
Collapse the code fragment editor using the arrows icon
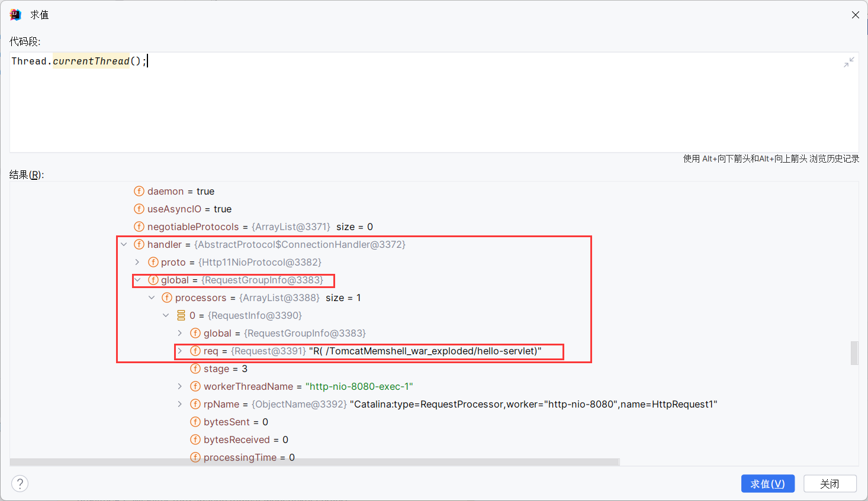(849, 62)
